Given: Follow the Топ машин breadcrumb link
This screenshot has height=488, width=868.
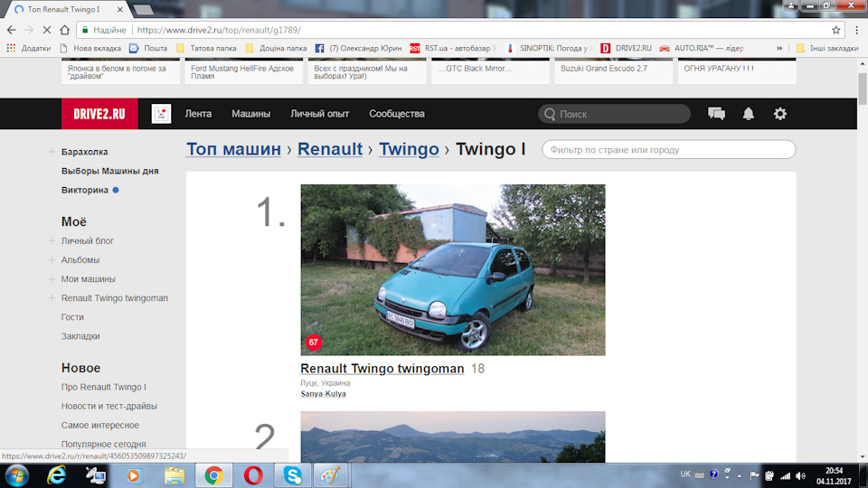Looking at the screenshot, I should [x=233, y=149].
